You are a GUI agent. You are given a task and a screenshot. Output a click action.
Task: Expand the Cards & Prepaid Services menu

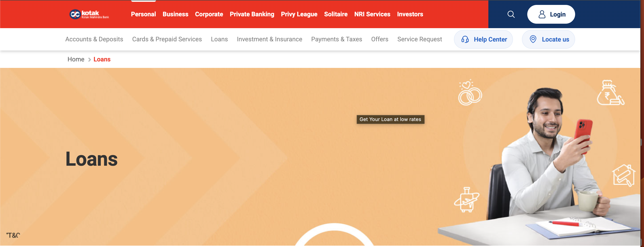click(x=167, y=39)
